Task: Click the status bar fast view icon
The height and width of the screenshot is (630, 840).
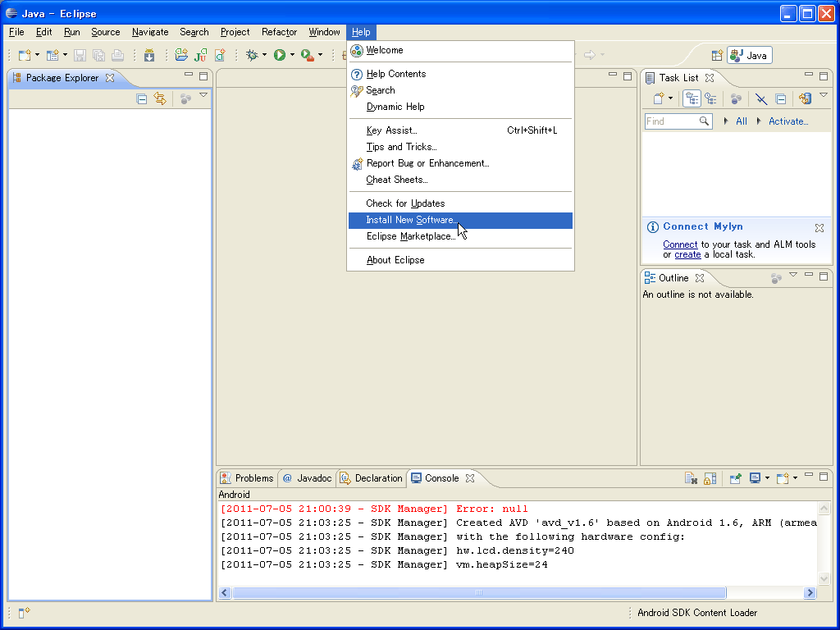Action: (x=24, y=612)
